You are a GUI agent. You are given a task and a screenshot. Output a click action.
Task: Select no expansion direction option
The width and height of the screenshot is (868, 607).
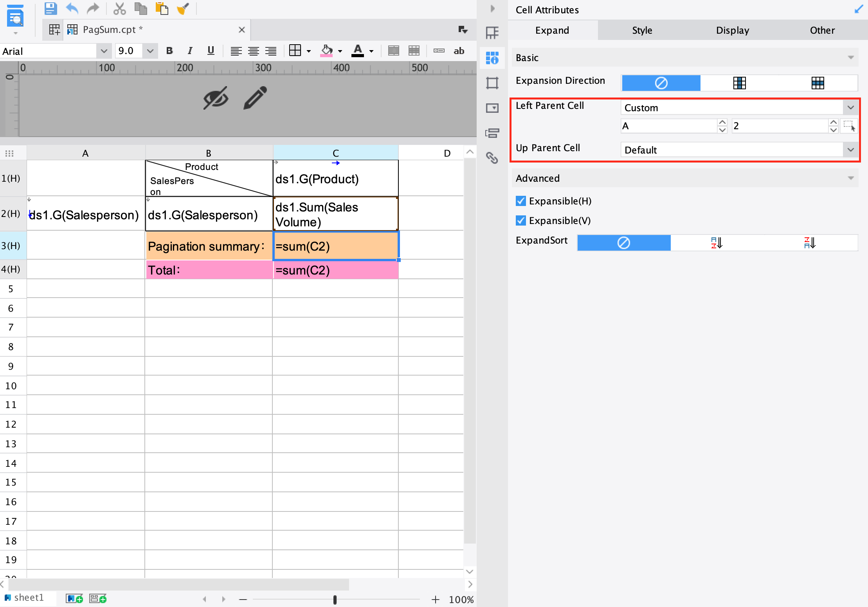661,83
